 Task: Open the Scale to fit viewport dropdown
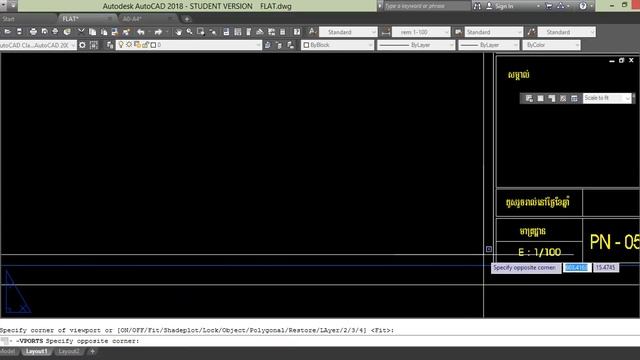607,98
